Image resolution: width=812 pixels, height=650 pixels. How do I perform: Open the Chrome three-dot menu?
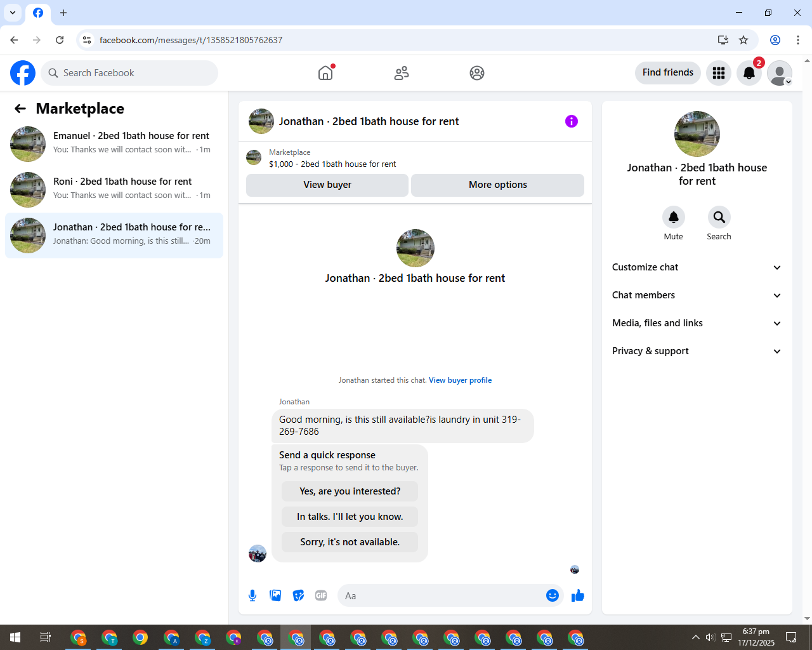[x=798, y=40]
